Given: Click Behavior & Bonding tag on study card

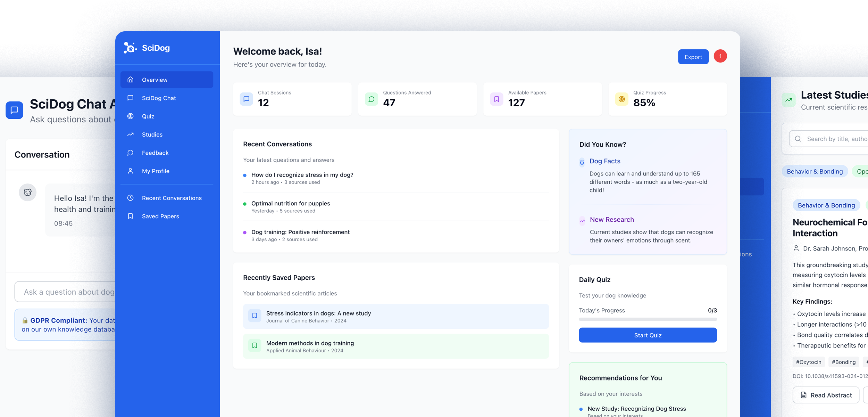Looking at the screenshot, I should pos(826,205).
